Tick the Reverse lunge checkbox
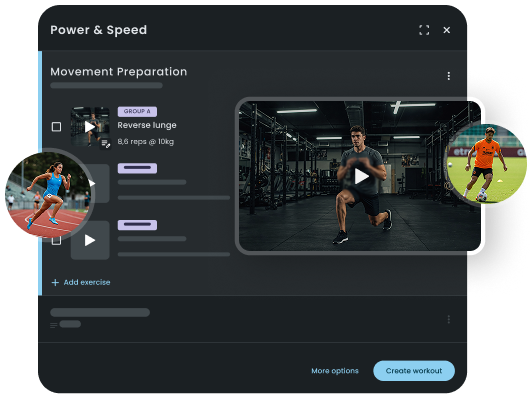This screenshot has height=398, width=532. pyautogui.click(x=56, y=127)
